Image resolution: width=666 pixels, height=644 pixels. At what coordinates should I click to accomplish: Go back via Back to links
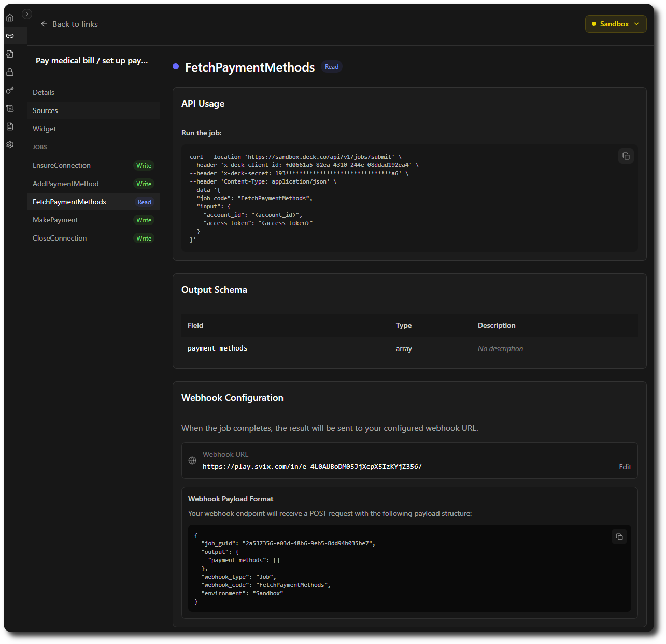69,24
